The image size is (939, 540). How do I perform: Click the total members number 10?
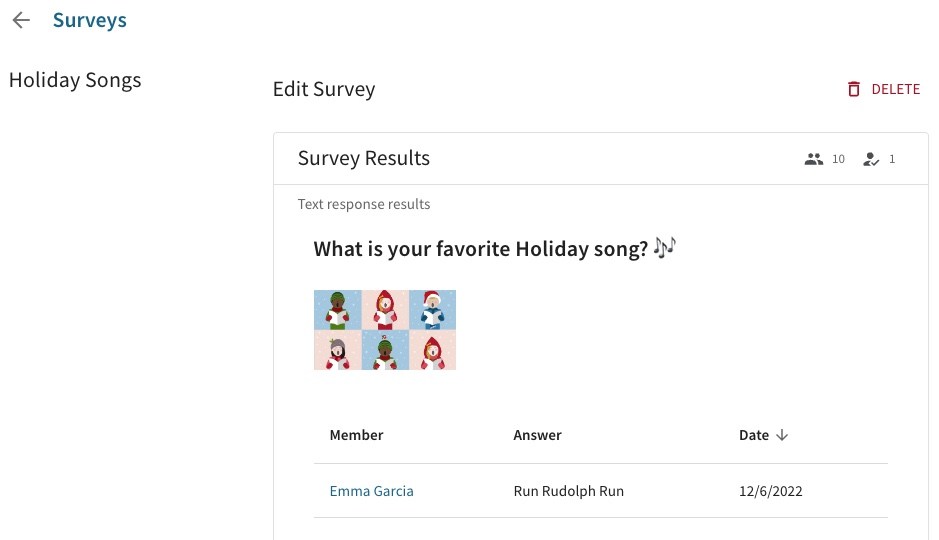(x=838, y=159)
